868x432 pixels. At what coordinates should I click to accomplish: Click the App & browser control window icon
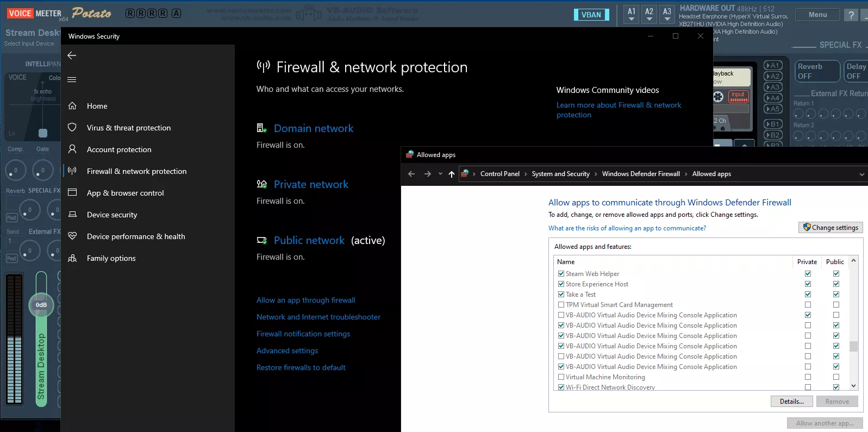(72, 192)
